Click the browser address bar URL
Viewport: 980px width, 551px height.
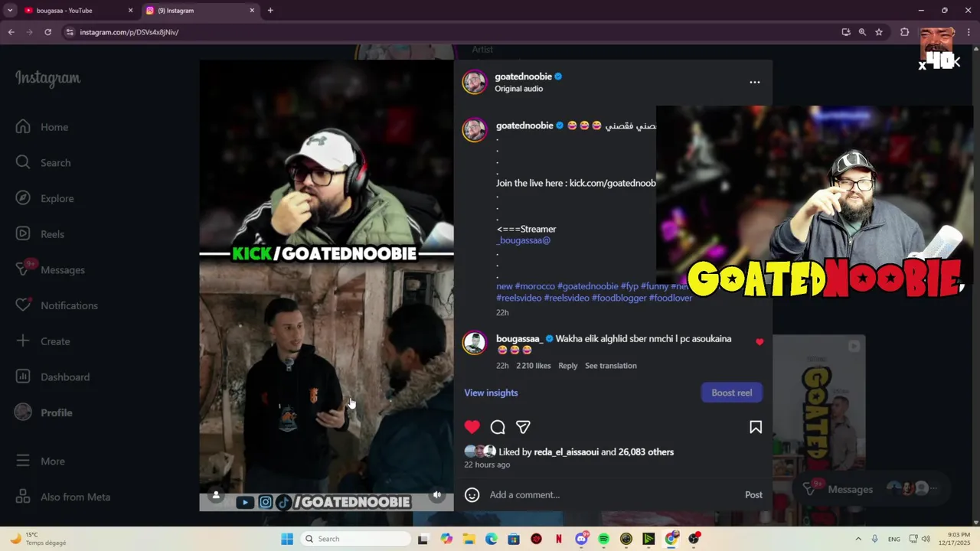point(129,32)
